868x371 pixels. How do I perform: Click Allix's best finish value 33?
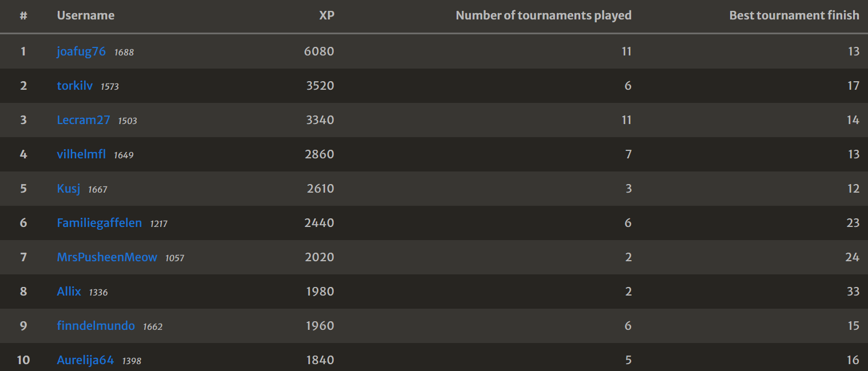tap(853, 292)
